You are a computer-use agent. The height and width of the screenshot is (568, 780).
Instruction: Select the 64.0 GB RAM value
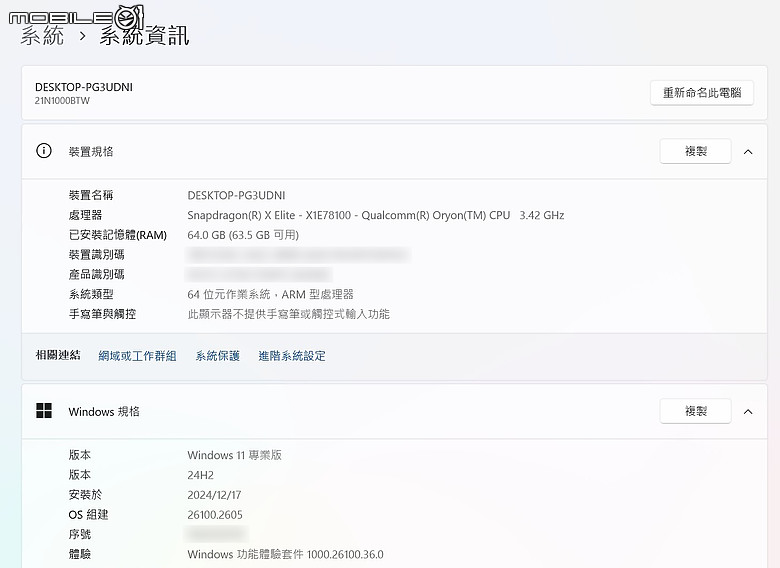pos(243,235)
